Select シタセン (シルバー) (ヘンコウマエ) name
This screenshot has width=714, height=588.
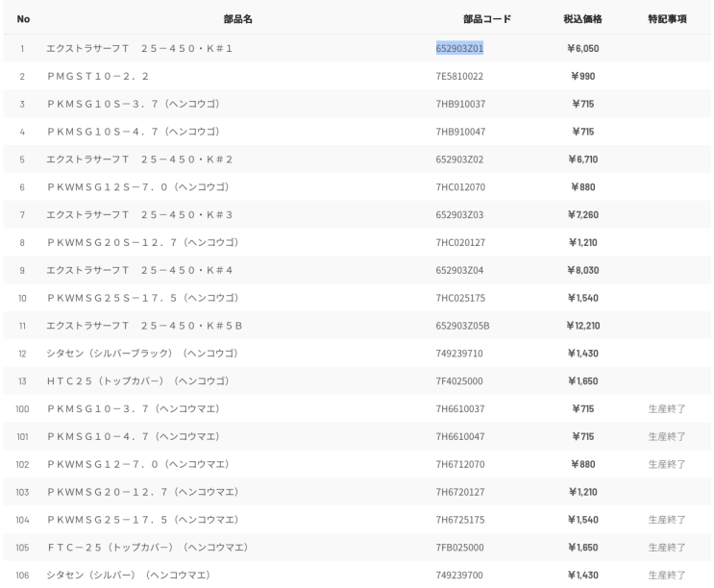click(129, 575)
